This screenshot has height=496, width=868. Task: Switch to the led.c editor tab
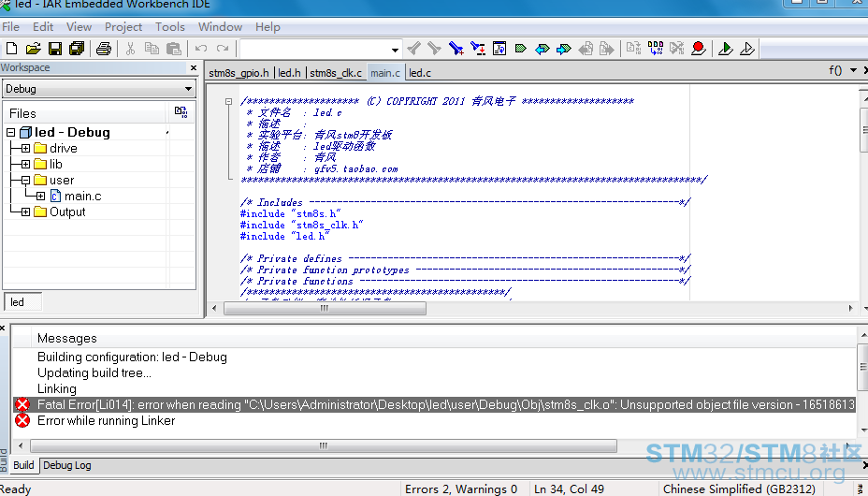pyautogui.click(x=420, y=73)
